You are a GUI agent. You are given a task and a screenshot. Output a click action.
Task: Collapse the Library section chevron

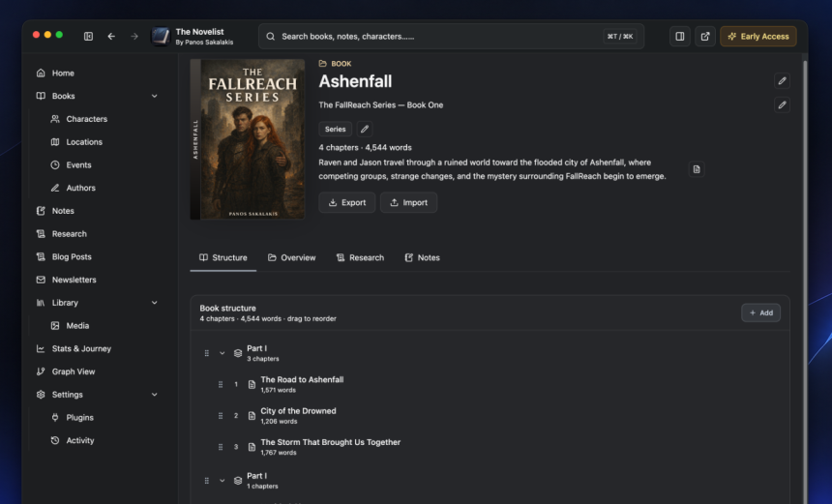155,303
